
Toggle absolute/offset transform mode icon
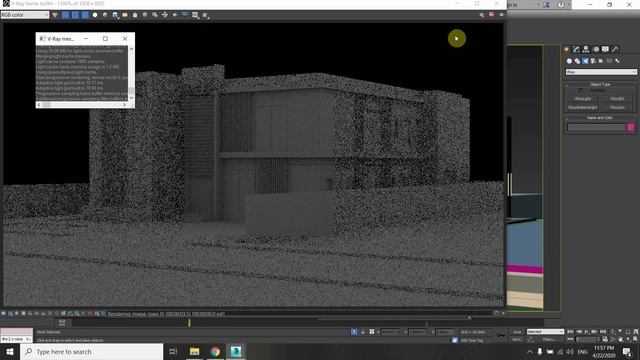click(x=372, y=332)
